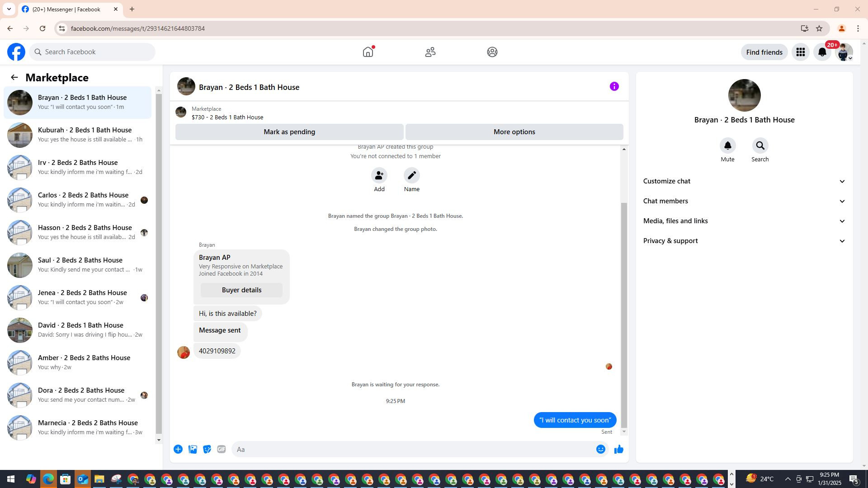The width and height of the screenshot is (868, 488).
Task: Open Windows Start menu
Action: pyautogui.click(x=11, y=479)
